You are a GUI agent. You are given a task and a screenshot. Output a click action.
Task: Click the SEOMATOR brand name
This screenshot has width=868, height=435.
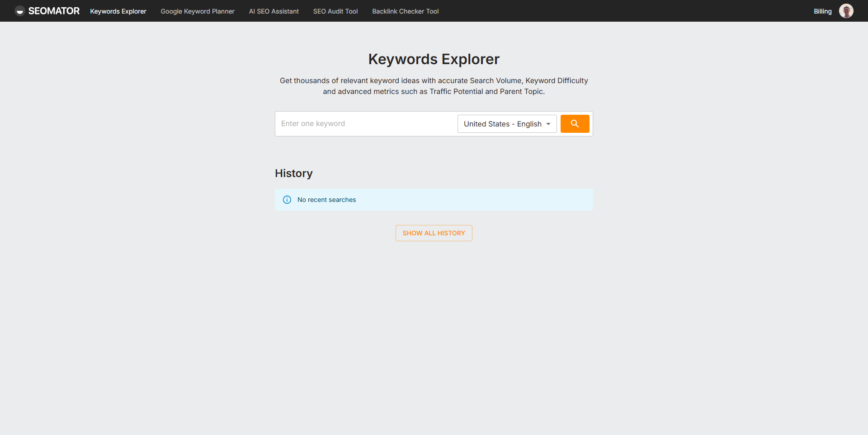point(54,11)
